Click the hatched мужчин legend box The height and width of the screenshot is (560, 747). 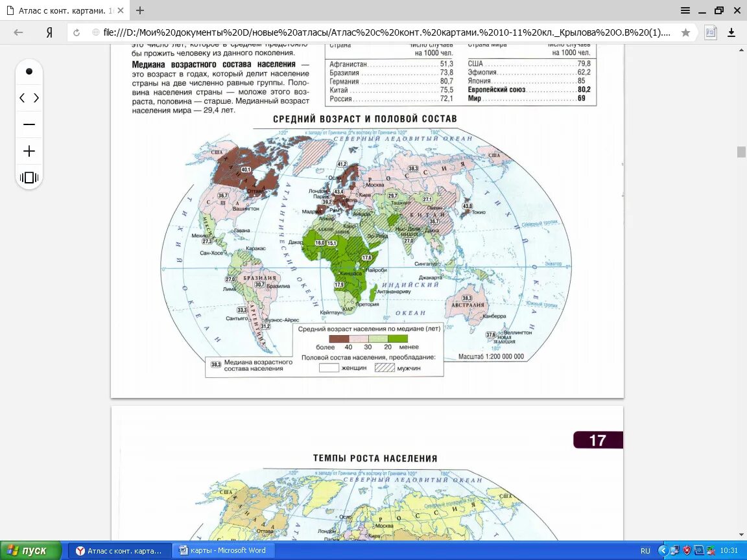(x=385, y=367)
